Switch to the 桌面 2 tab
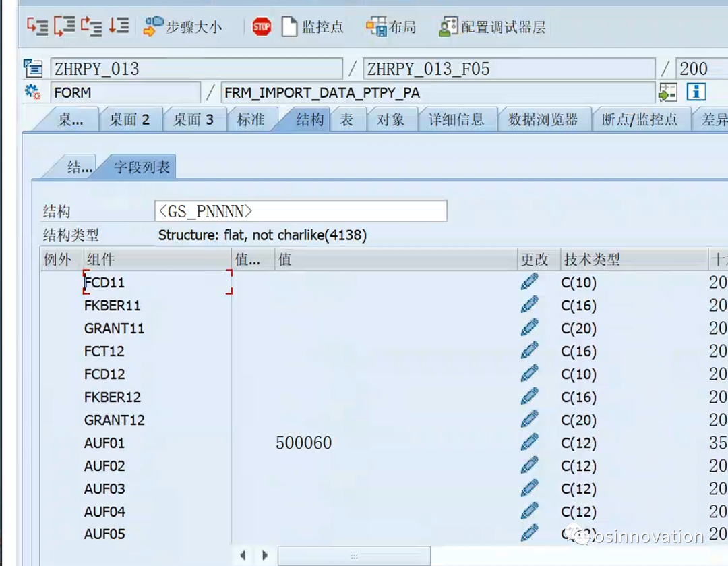 (x=129, y=120)
